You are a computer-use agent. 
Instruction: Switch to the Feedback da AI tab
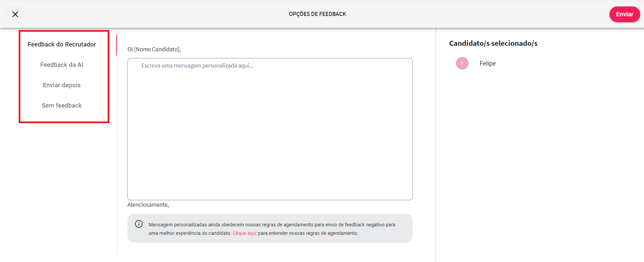click(x=62, y=65)
